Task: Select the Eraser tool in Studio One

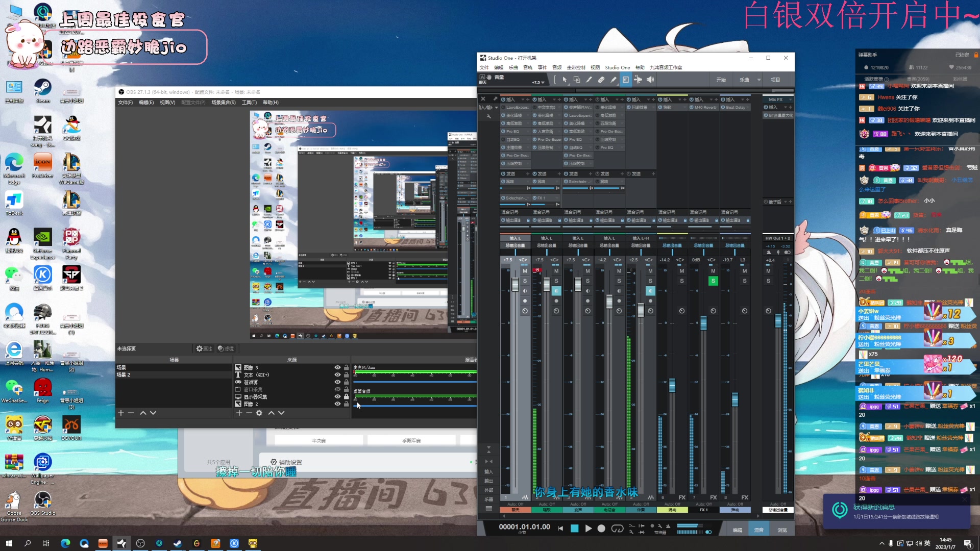Action: coord(601,80)
